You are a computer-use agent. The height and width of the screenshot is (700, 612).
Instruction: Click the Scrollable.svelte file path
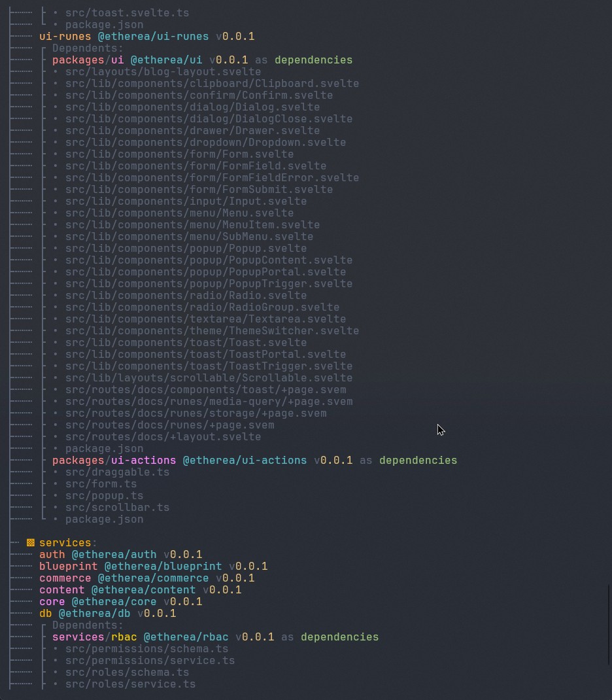[x=209, y=378]
